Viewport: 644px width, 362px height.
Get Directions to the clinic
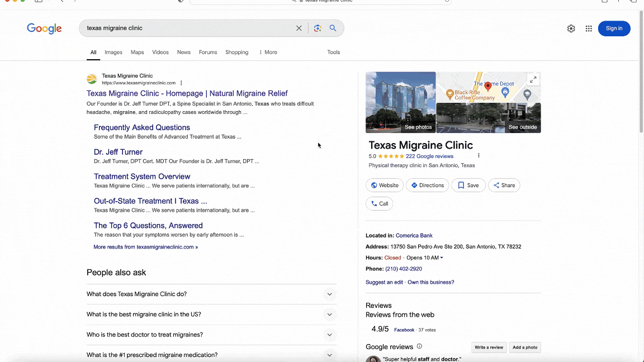point(427,185)
